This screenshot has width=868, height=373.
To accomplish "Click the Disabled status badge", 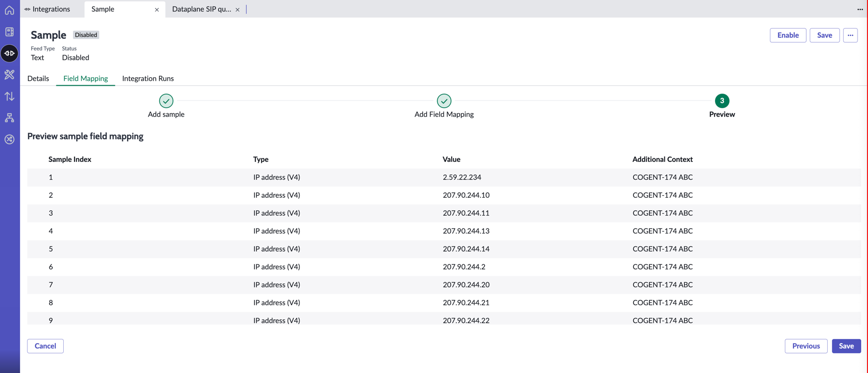I will [x=86, y=35].
